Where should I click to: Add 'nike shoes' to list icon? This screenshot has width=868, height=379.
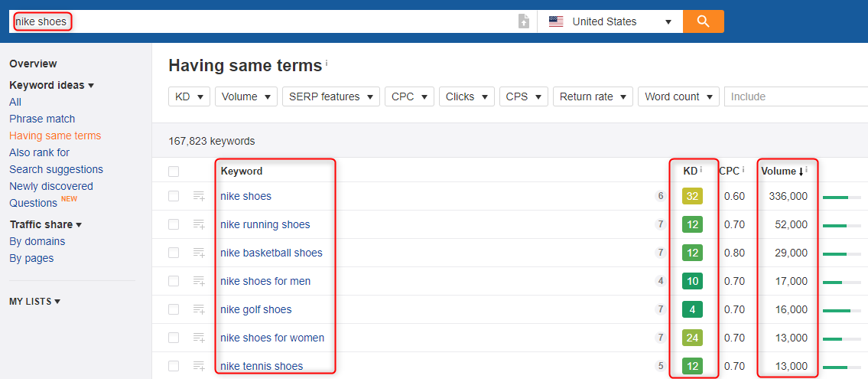click(199, 196)
